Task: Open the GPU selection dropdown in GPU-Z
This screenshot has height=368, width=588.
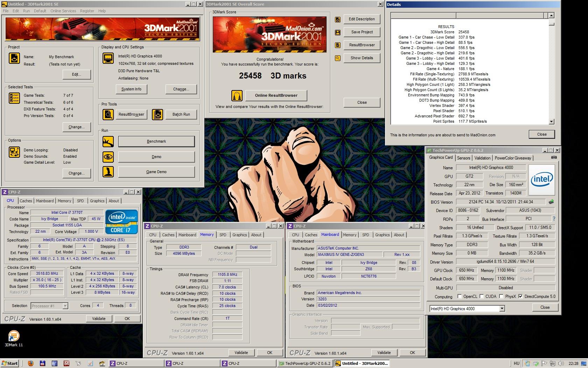Action: tap(502, 308)
